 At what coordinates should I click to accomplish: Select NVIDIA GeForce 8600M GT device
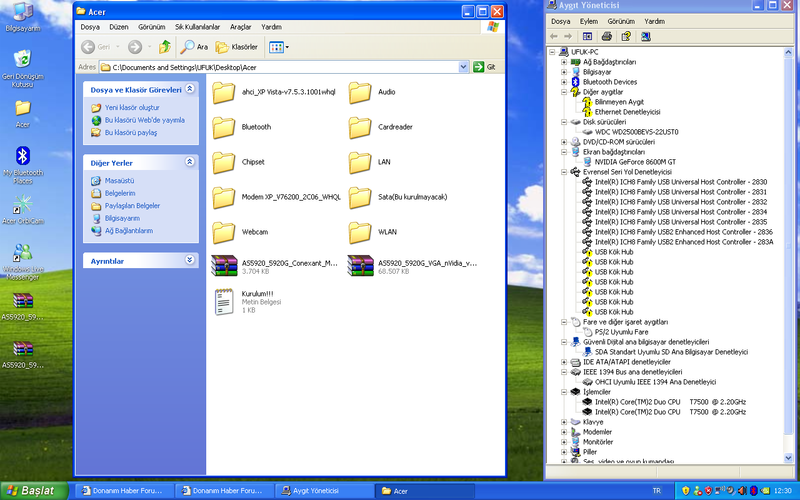[x=635, y=161]
